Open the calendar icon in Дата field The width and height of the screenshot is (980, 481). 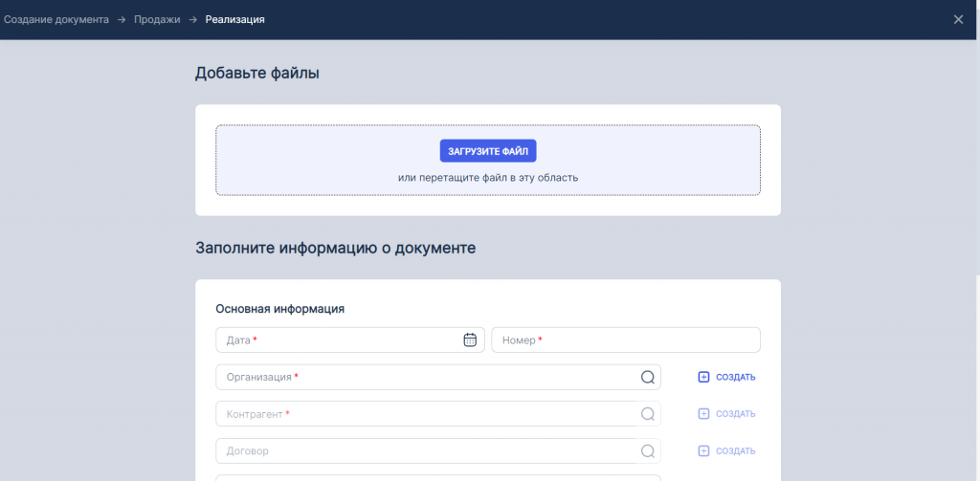470,339
